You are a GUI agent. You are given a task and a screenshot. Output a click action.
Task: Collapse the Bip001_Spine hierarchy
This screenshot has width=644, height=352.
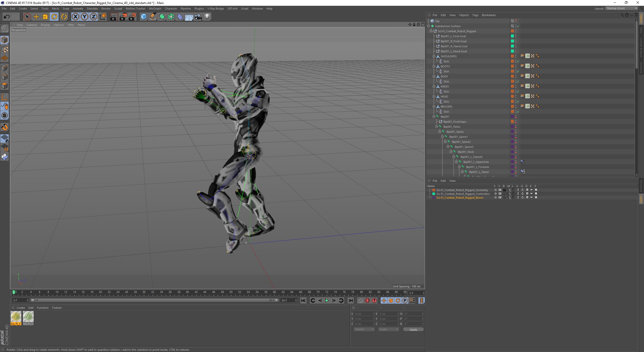[439, 132]
